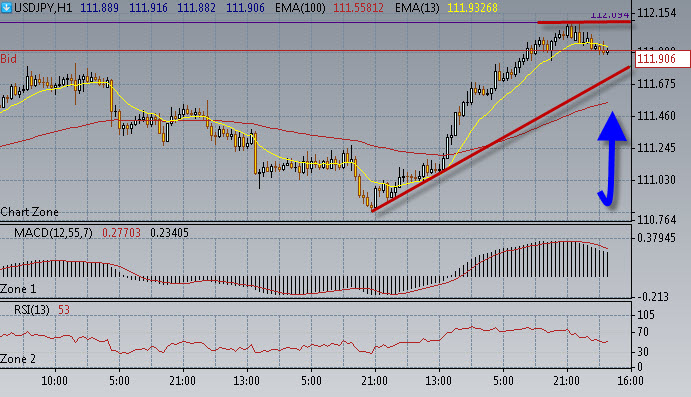Click the Chart Zone label

click(30, 212)
